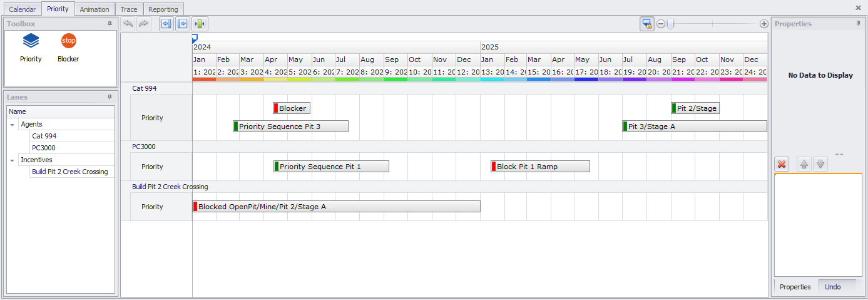The height and width of the screenshot is (300, 868).
Task: Click the timeline position marker at start
Action: point(195,37)
